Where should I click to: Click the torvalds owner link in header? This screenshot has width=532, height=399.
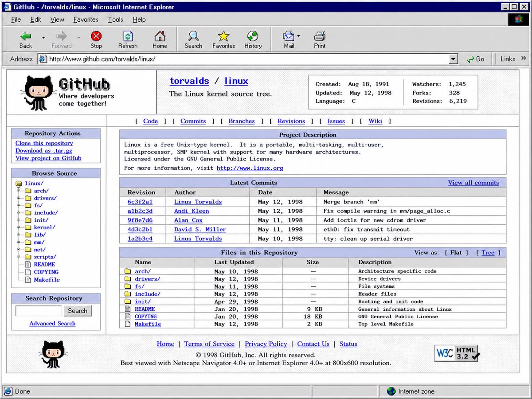(x=189, y=81)
